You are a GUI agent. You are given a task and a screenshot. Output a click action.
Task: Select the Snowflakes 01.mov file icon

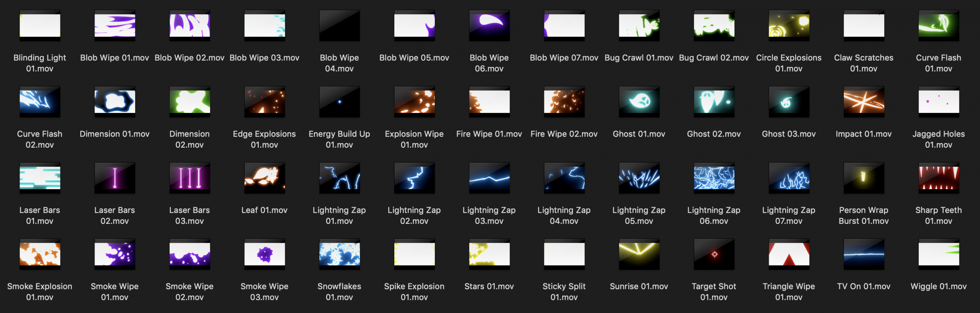(339, 254)
